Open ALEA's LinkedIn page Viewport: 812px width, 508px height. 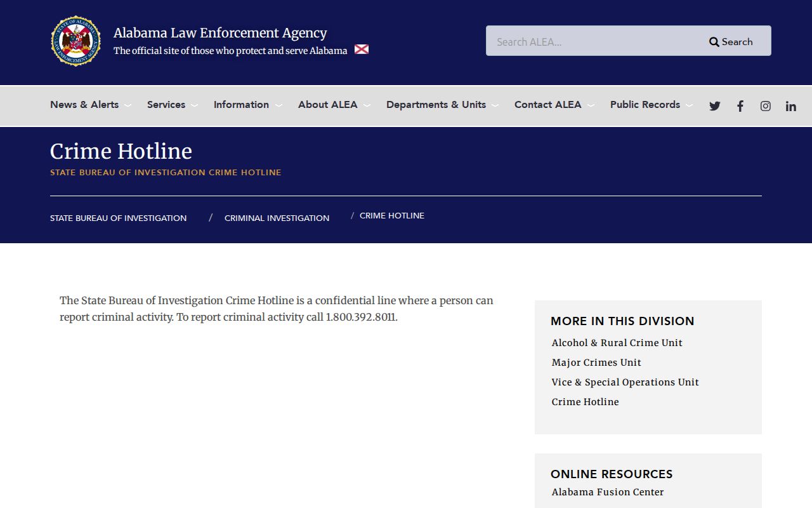(791, 106)
